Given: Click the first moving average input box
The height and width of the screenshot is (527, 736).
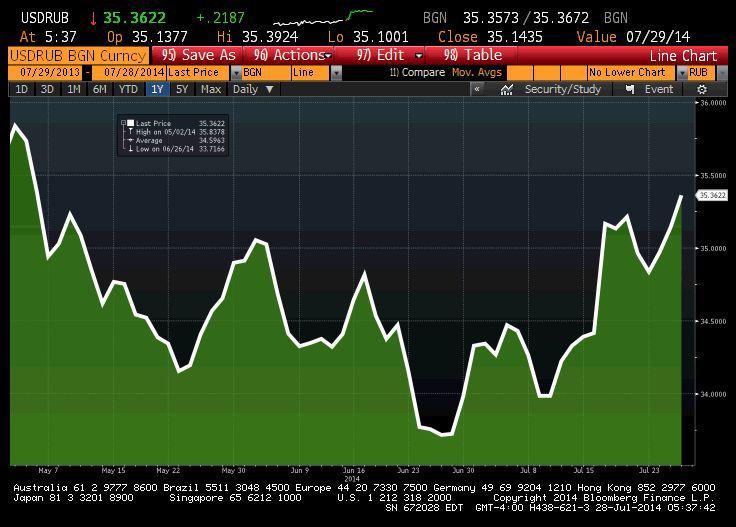Looking at the screenshot, I should point(520,73).
